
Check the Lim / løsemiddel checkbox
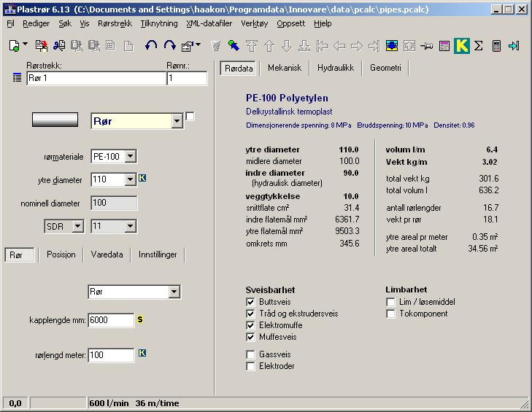pos(390,302)
